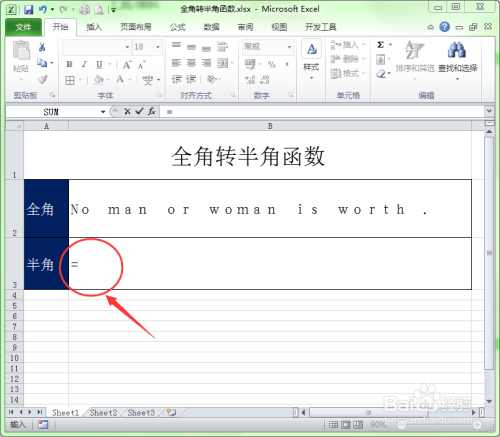Click the accounting number format icon
Viewport: 500px width, 437px height.
(250, 64)
